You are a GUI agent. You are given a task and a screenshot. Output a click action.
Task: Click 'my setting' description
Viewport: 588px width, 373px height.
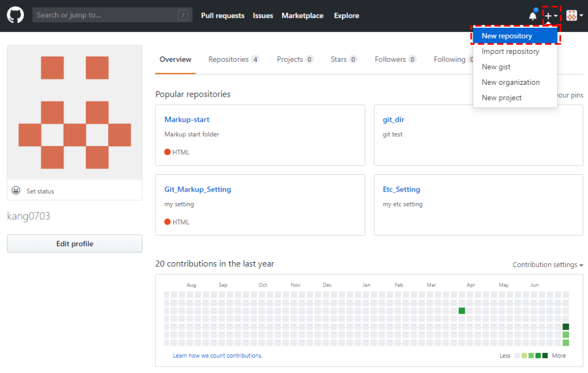pyautogui.click(x=179, y=204)
